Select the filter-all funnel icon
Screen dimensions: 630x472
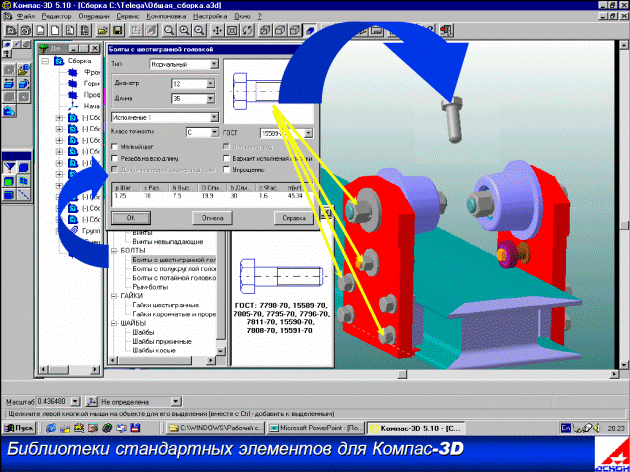click(x=10, y=167)
